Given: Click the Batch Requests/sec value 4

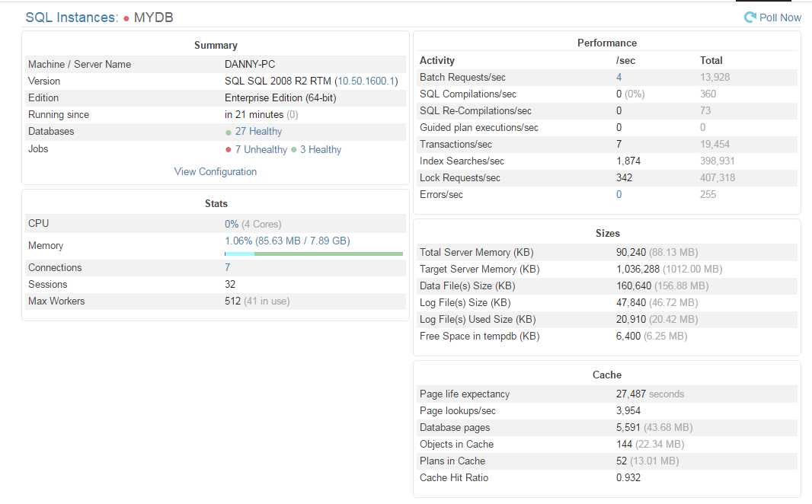Looking at the screenshot, I should click(x=619, y=78).
